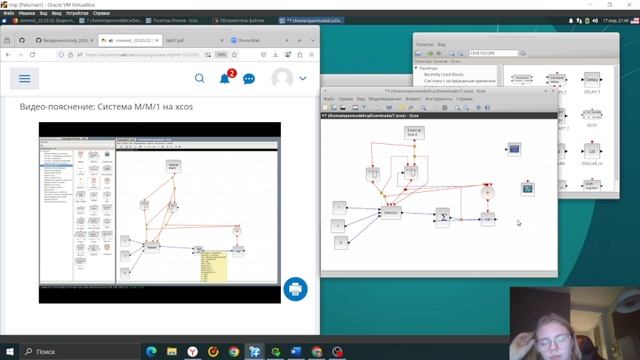Open Microsoft Edge from taskbar
The height and width of the screenshot is (360, 640).
coord(151,351)
